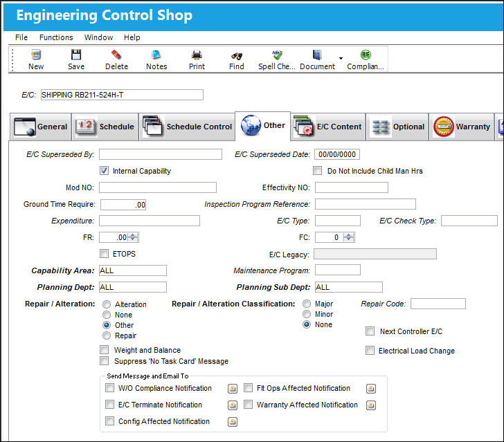Viewport: 504px width, 442px height.
Task: Expand the Document dropdown arrow
Action: [x=341, y=58]
